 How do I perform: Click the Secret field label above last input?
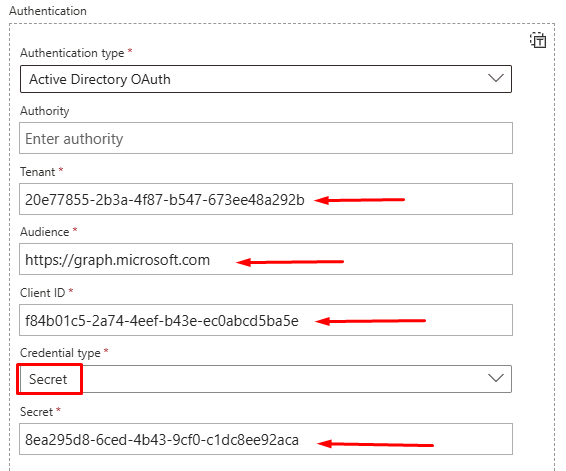[x=36, y=412]
